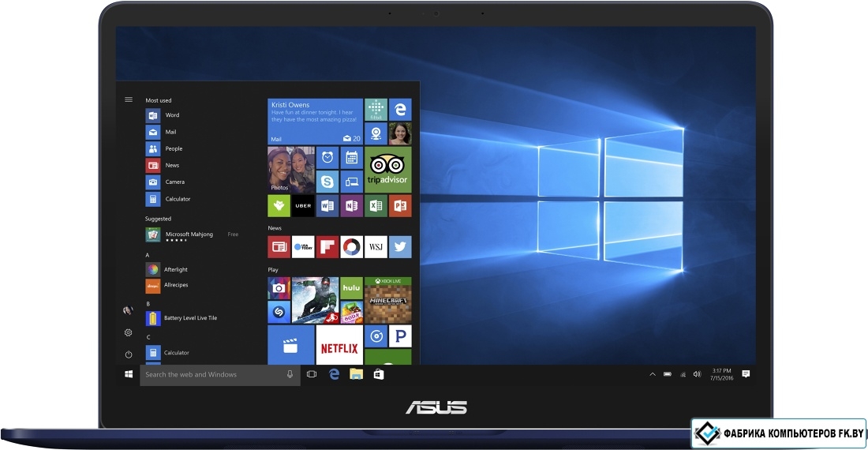This screenshot has width=868, height=450.
Task: Select suggested Microsoft Mahjong app
Action: coord(192,234)
